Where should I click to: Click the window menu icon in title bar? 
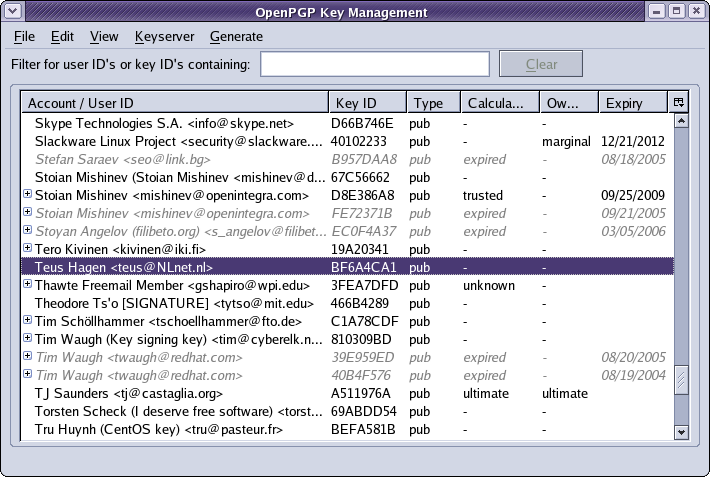coord(13,11)
